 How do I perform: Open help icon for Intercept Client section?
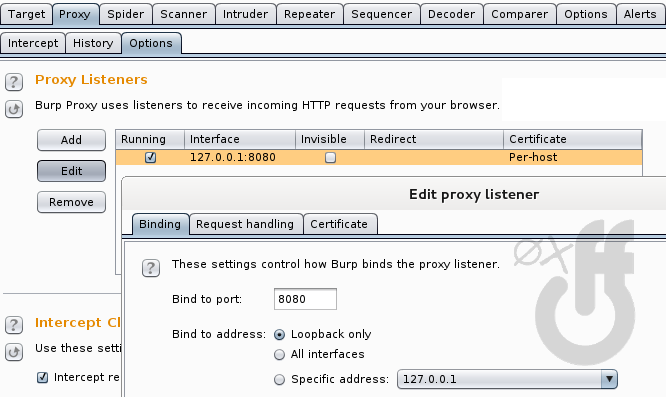coord(14,325)
